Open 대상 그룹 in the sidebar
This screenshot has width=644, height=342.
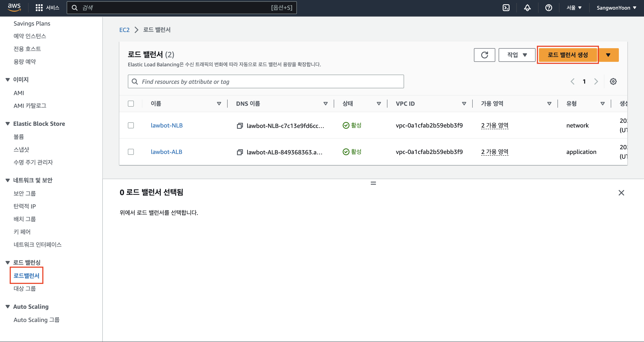(25, 288)
